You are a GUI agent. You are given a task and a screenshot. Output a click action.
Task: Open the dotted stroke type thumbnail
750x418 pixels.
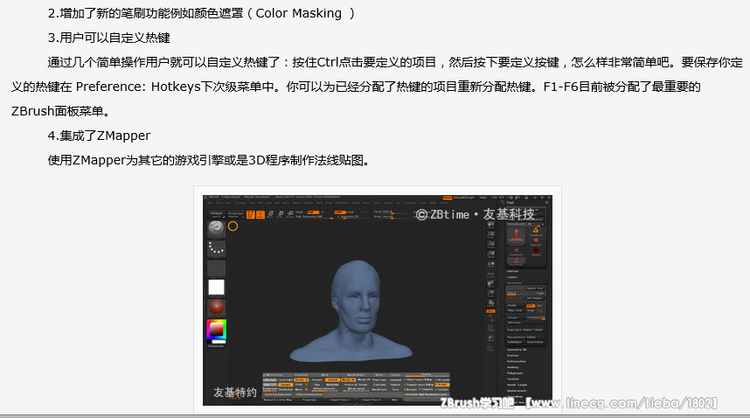(x=216, y=248)
